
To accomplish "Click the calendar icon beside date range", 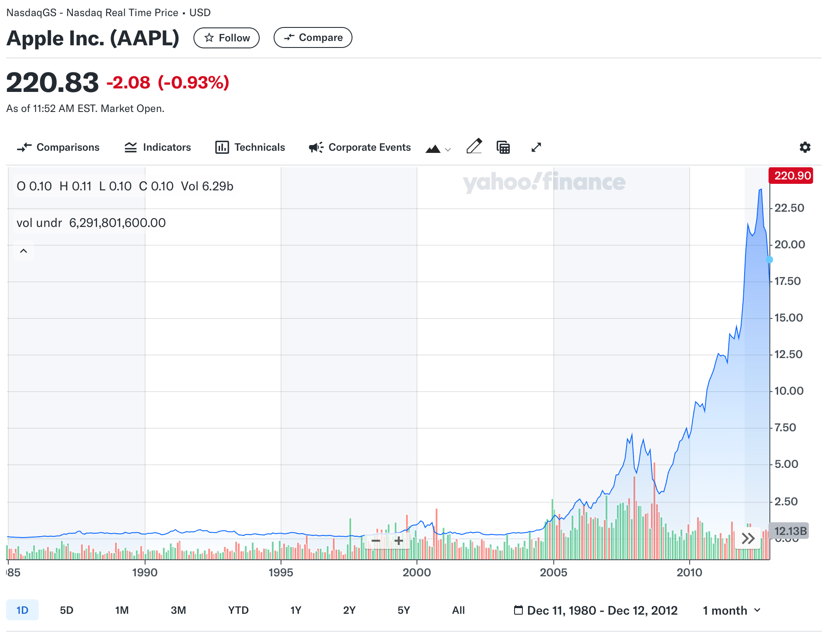I will tap(518, 610).
